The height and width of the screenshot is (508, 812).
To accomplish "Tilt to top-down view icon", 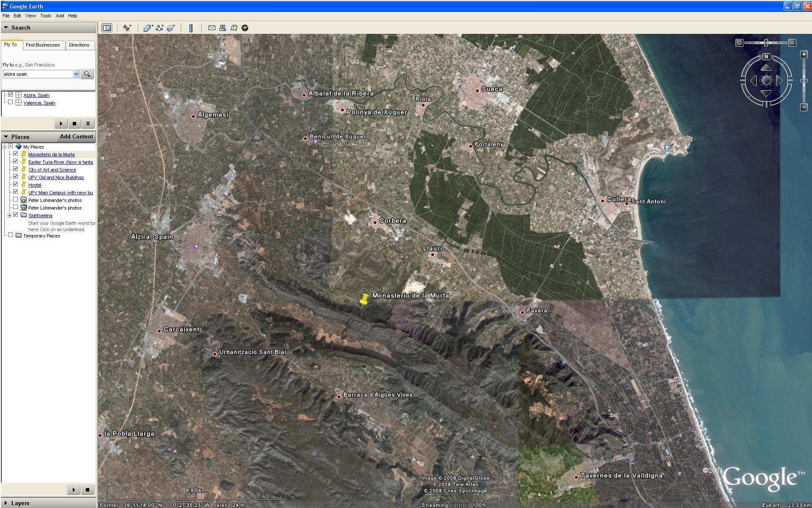I will 739,43.
